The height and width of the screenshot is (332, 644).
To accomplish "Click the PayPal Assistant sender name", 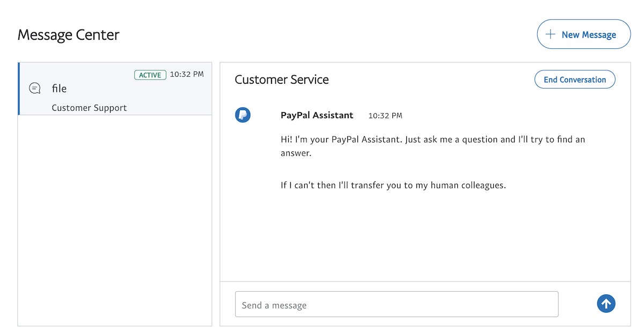I will point(317,115).
